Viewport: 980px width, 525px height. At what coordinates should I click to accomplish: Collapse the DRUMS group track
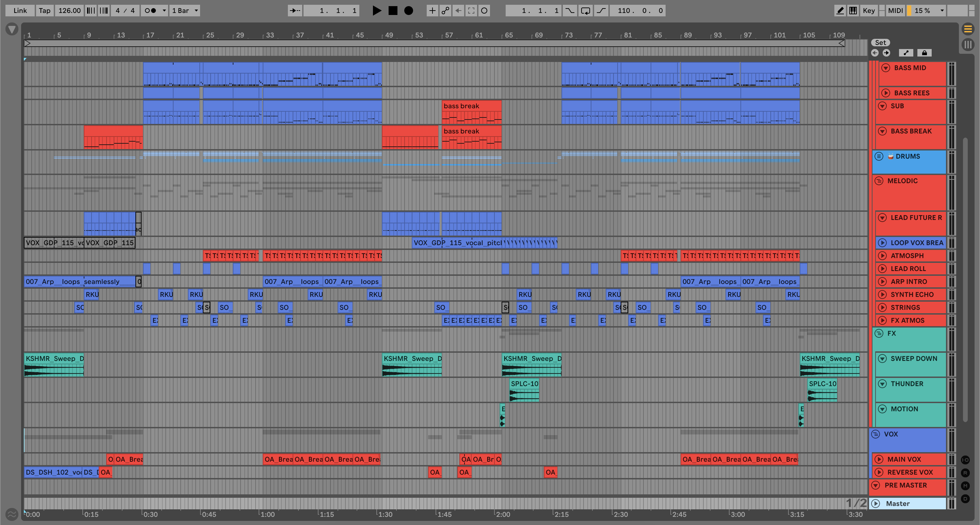(x=879, y=156)
